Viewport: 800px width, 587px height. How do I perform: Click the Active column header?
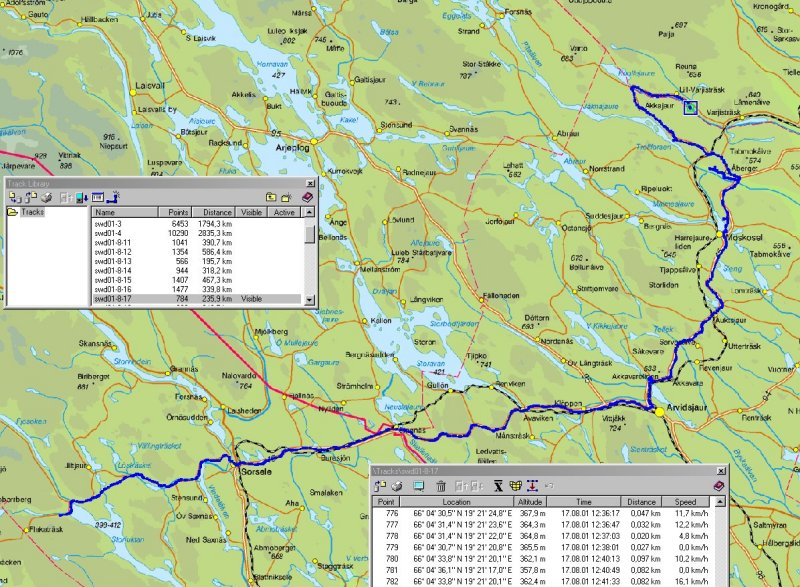[284, 212]
